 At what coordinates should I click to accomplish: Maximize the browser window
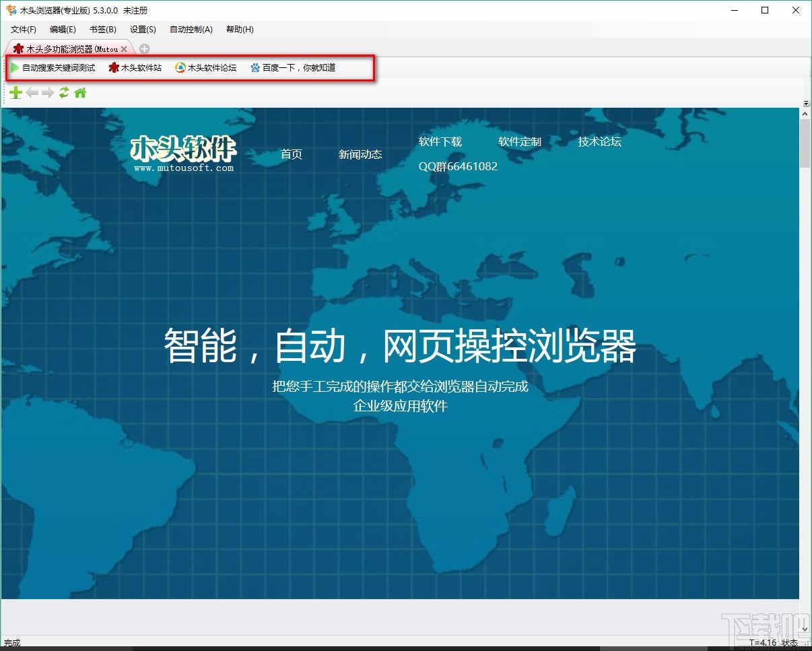click(765, 10)
